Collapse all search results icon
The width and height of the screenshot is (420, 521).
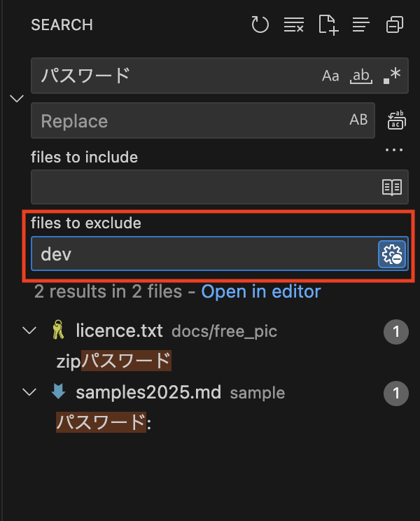pos(395,25)
